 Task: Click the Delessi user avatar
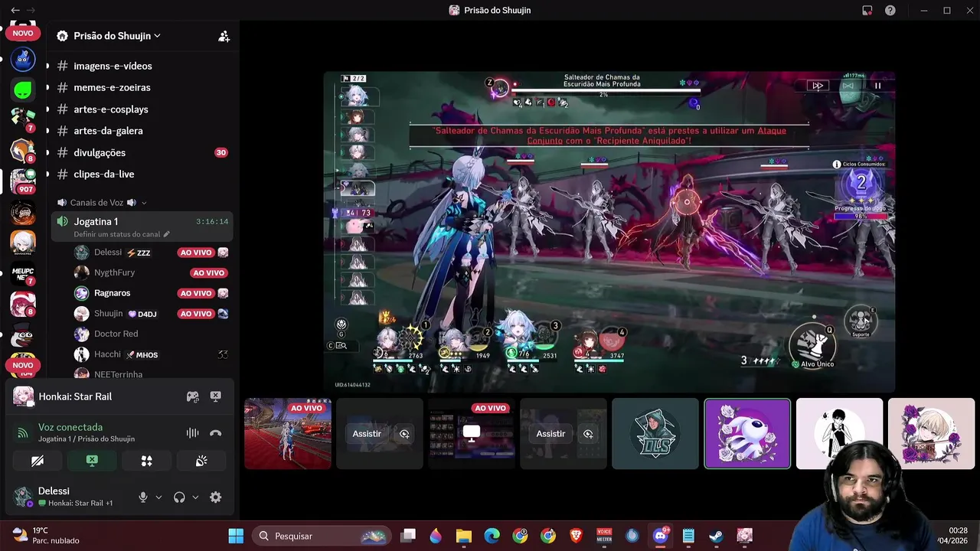point(23,497)
